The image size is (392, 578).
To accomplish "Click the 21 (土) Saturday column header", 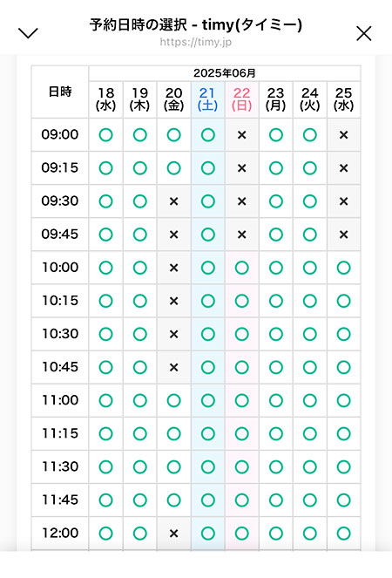I will [x=208, y=99].
